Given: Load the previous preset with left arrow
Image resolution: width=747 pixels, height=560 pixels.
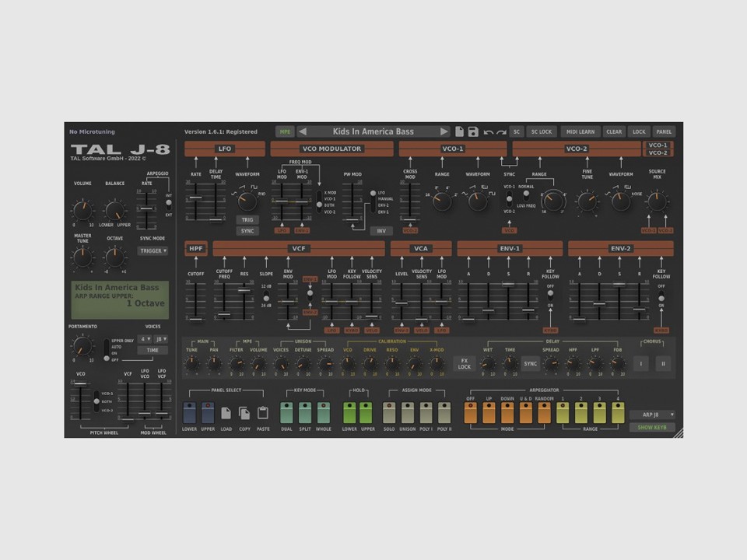Looking at the screenshot, I should [303, 131].
